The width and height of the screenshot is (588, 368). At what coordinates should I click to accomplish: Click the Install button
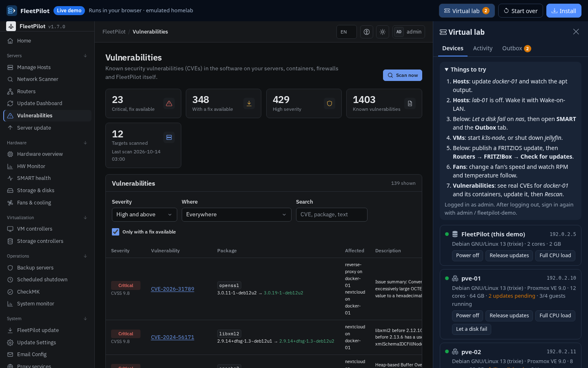pyautogui.click(x=564, y=11)
